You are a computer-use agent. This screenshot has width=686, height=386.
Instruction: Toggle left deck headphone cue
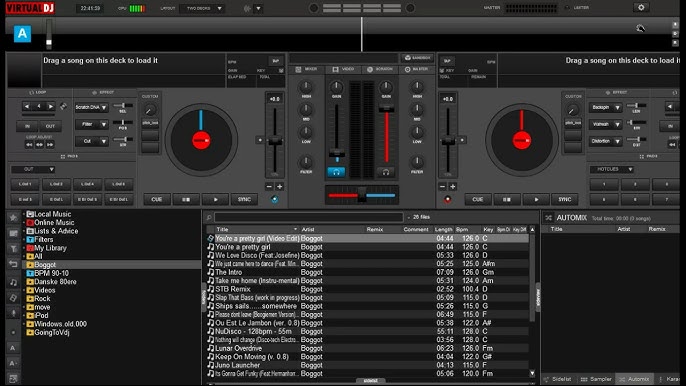pyautogui.click(x=336, y=172)
